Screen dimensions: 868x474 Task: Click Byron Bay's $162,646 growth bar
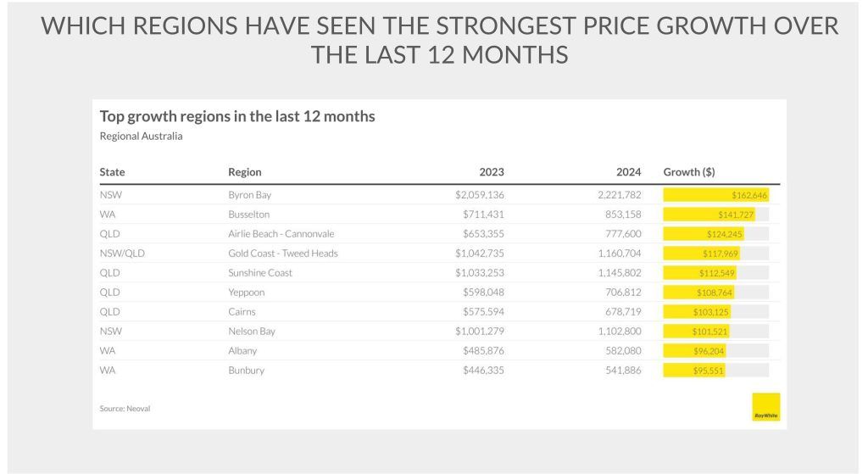[x=715, y=195]
